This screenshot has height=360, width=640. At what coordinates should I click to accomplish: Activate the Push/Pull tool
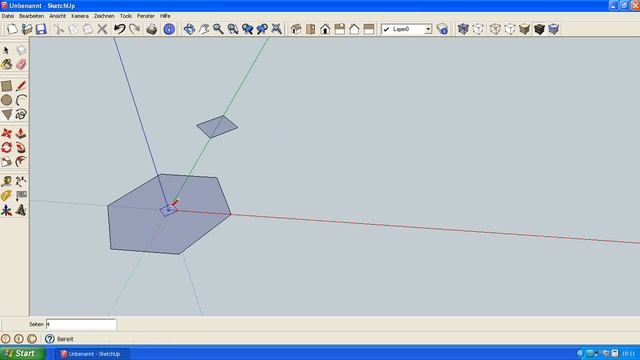tap(21, 133)
